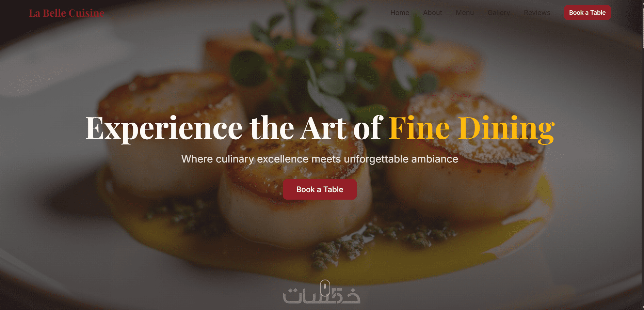The height and width of the screenshot is (310, 644).
Task: Go to the Home nav link
Action: [x=400, y=13]
